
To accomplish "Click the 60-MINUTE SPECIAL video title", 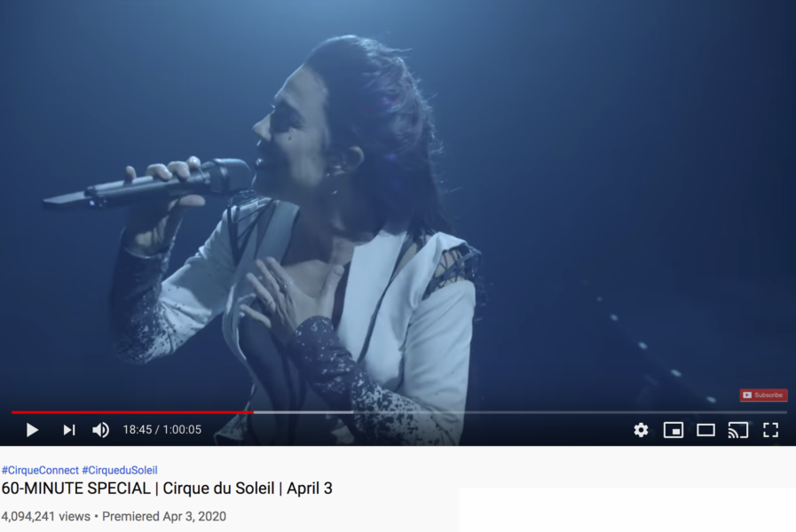I will click(167, 489).
